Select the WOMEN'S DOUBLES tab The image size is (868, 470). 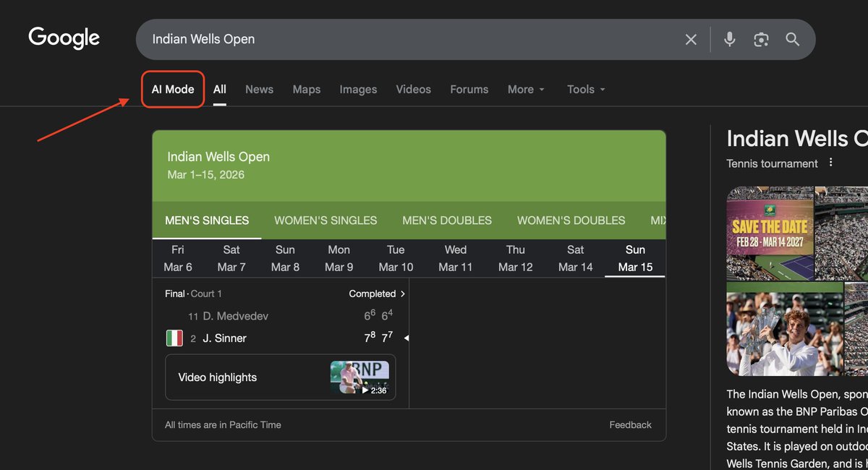pos(571,221)
